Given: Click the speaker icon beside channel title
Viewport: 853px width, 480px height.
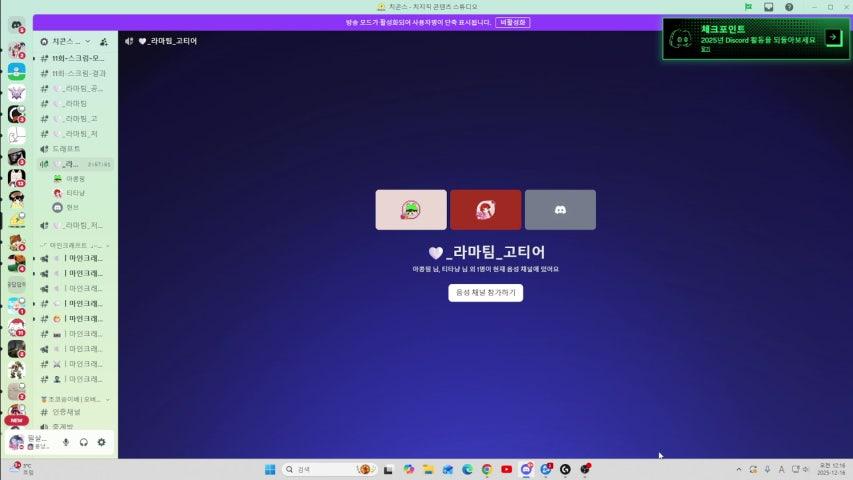Looking at the screenshot, I should 129,41.
